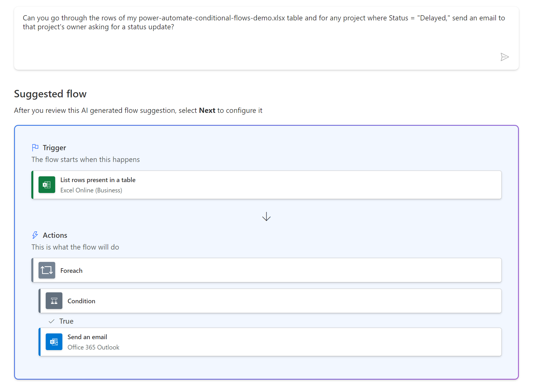Click the Office 365 Outlook connector label
Screen dimensions: 541x392
93,347
